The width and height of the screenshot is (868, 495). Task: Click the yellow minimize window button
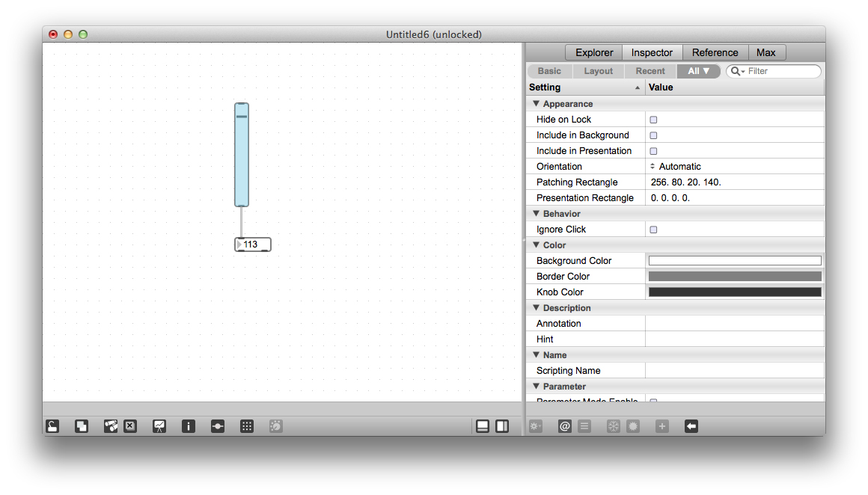68,34
